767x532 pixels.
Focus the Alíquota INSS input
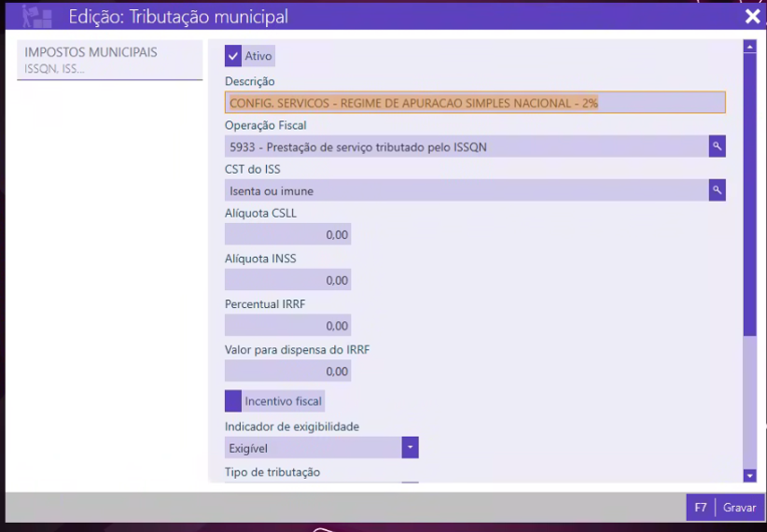pyautogui.click(x=288, y=280)
